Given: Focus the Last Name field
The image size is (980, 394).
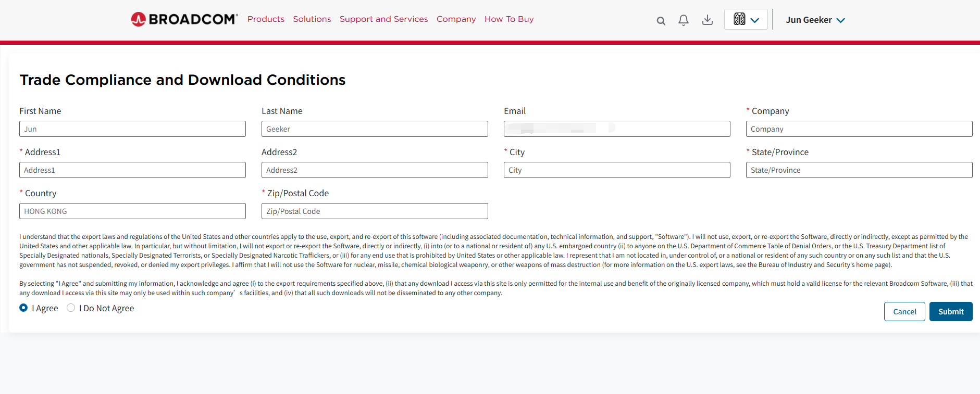Looking at the screenshot, I should (x=375, y=129).
